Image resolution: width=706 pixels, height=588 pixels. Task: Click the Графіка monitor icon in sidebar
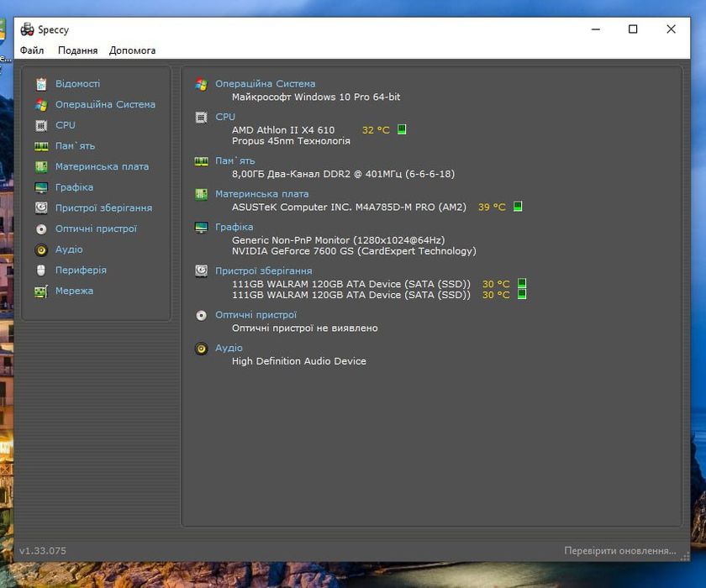[x=41, y=187]
